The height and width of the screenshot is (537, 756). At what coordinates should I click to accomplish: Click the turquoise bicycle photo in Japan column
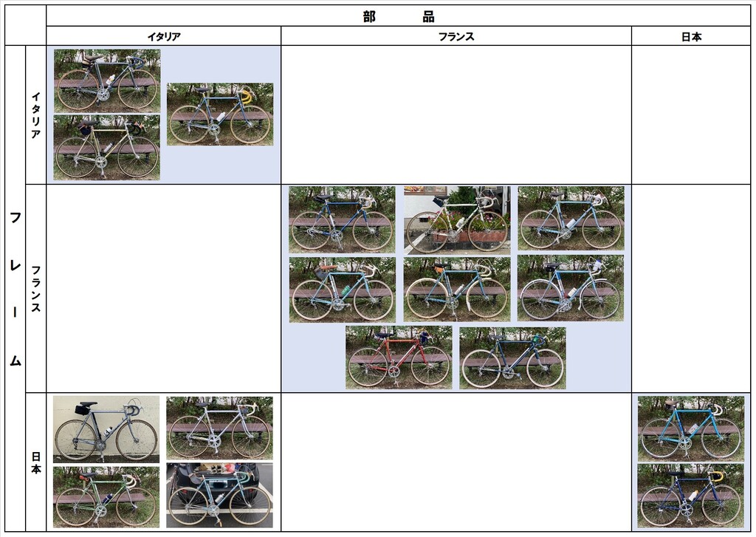tap(691, 429)
